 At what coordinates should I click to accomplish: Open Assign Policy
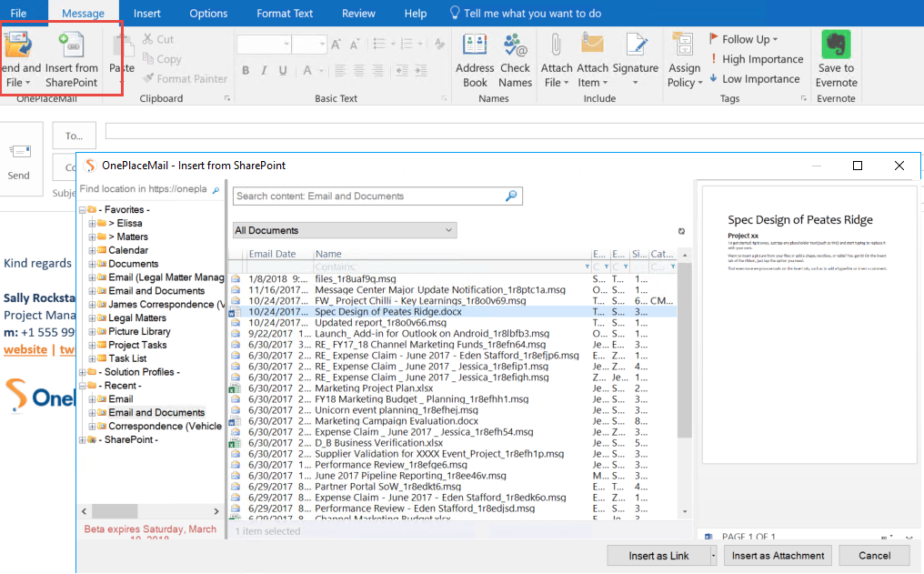pyautogui.click(x=684, y=61)
